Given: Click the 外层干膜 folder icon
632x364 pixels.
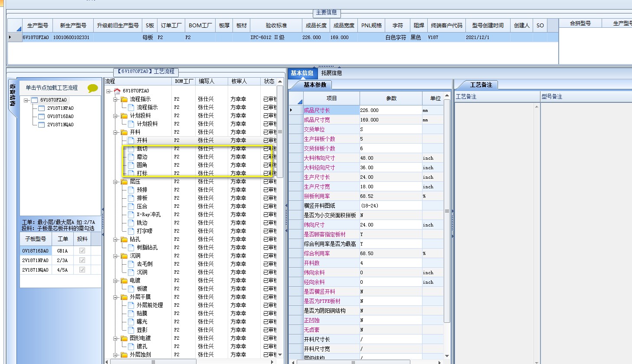Looking at the screenshot, I should click(124, 297).
